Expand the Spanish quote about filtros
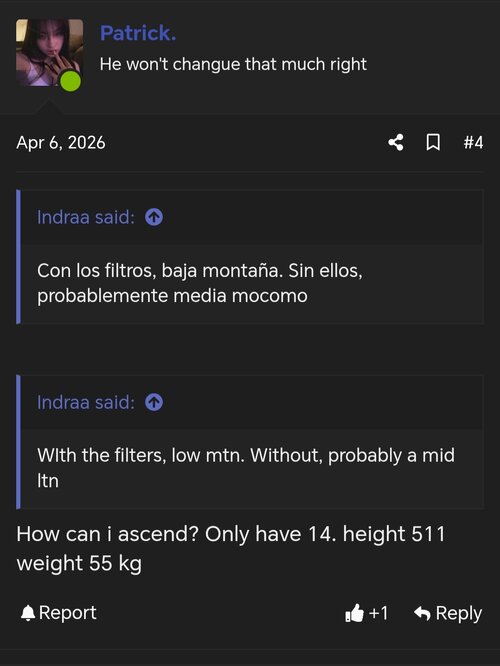Image resolution: width=500 pixels, height=666 pixels. [x=252, y=283]
